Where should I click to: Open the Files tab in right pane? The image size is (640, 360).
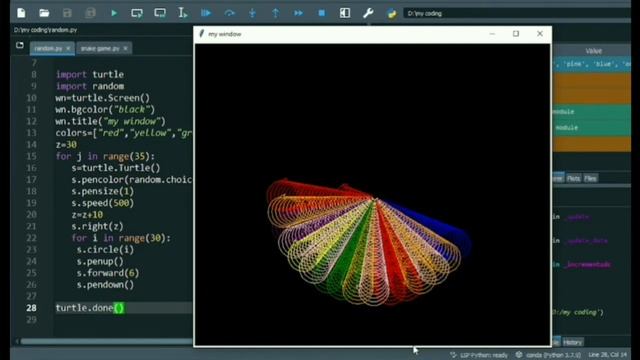coord(590,178)
